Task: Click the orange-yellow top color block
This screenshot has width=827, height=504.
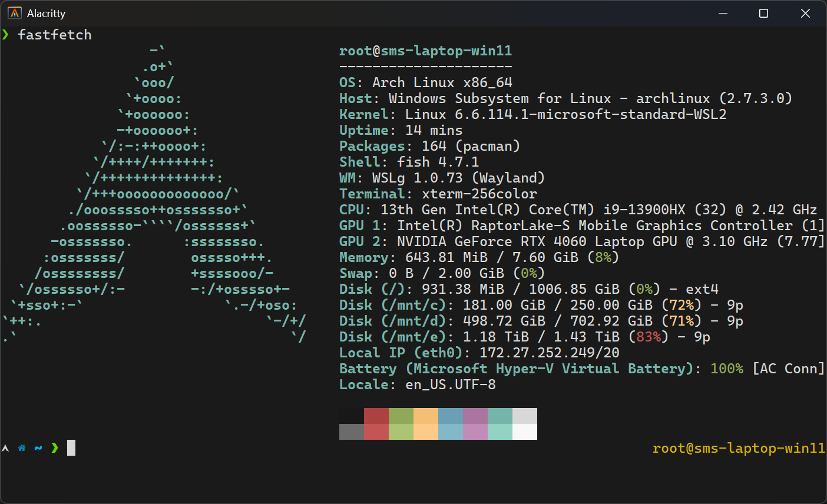Action: point(426,416)
